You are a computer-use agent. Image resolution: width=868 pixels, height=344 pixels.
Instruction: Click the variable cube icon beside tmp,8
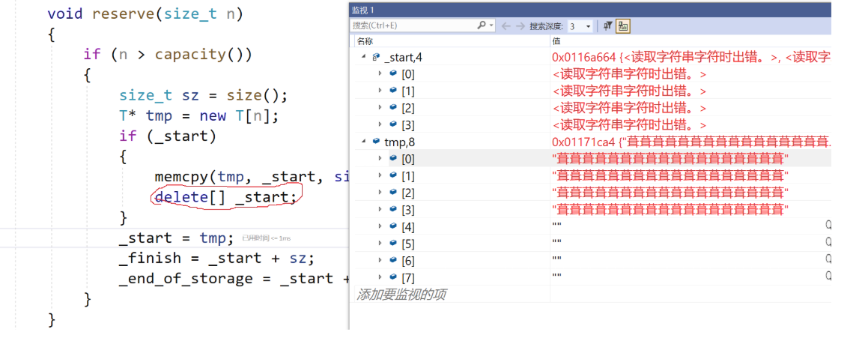tap(377, 142)
